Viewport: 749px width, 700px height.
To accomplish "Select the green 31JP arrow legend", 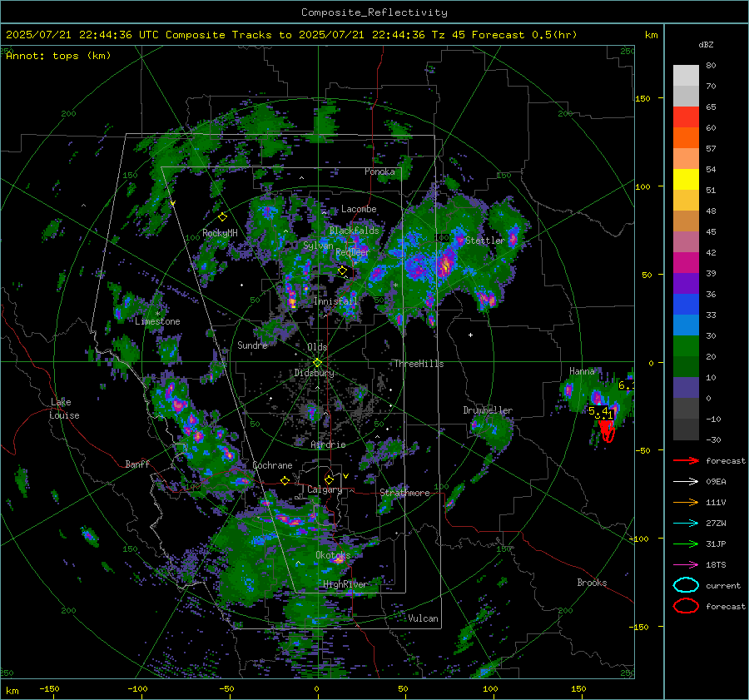I will pyautogui.click(x=686, y=544).
